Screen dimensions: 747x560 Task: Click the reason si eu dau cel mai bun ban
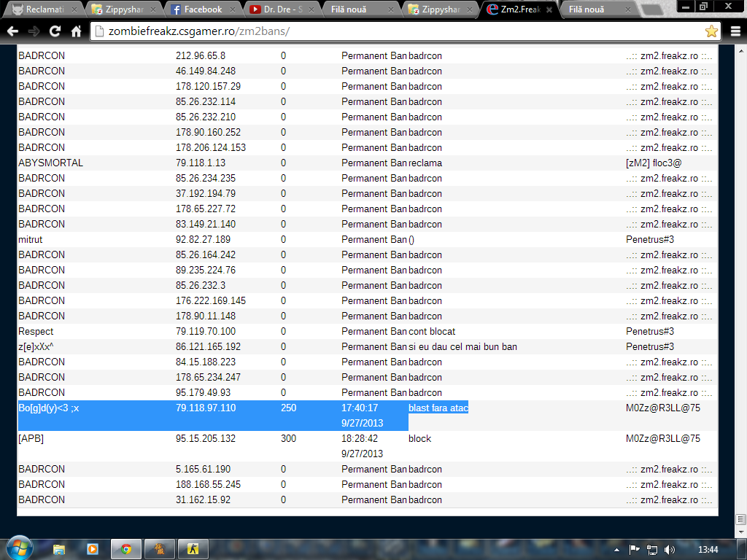pos(462,346)
